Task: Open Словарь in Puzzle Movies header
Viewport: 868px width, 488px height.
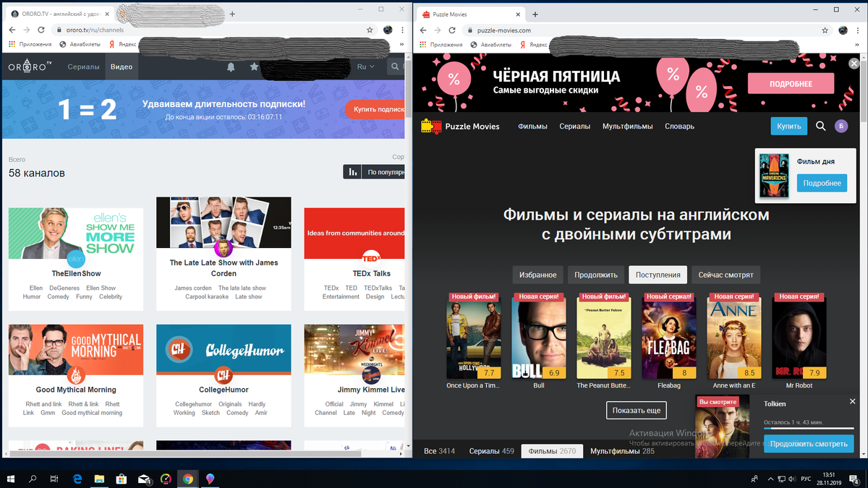Action: pos(679,126)
